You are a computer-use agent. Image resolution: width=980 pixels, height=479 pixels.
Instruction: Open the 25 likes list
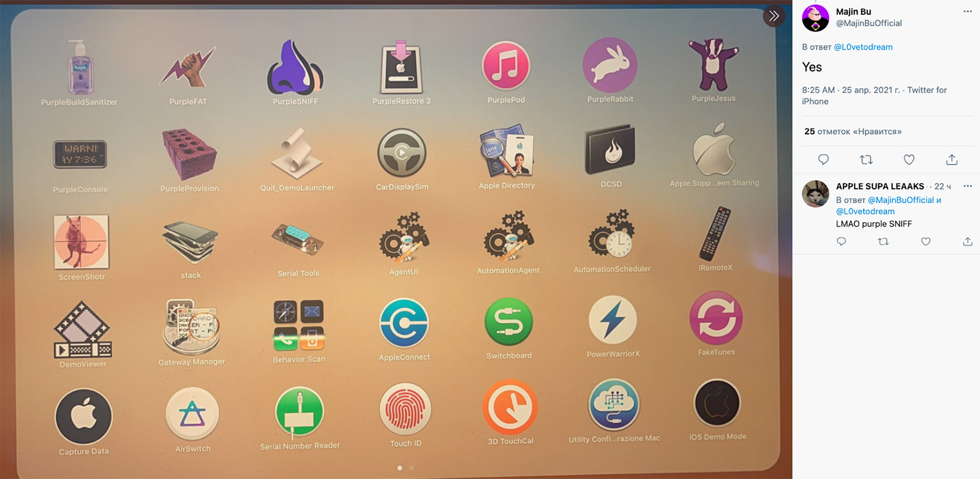(x=853, y=132)
